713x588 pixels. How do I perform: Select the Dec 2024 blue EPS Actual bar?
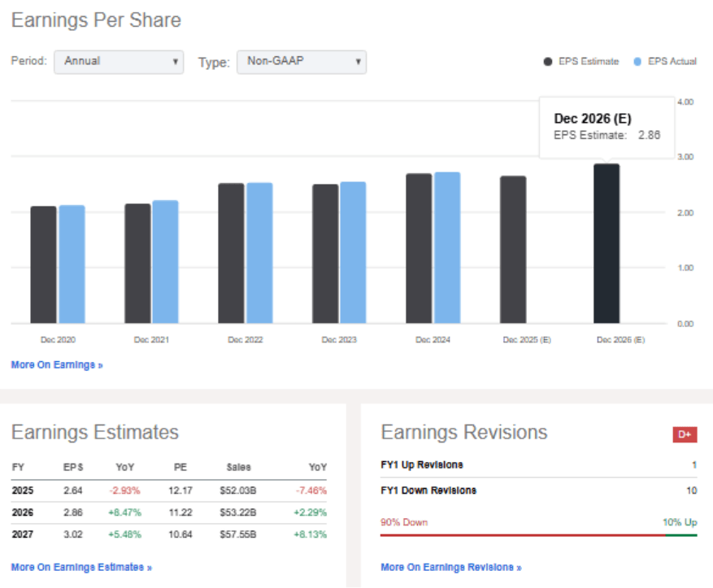click(447, 248)
